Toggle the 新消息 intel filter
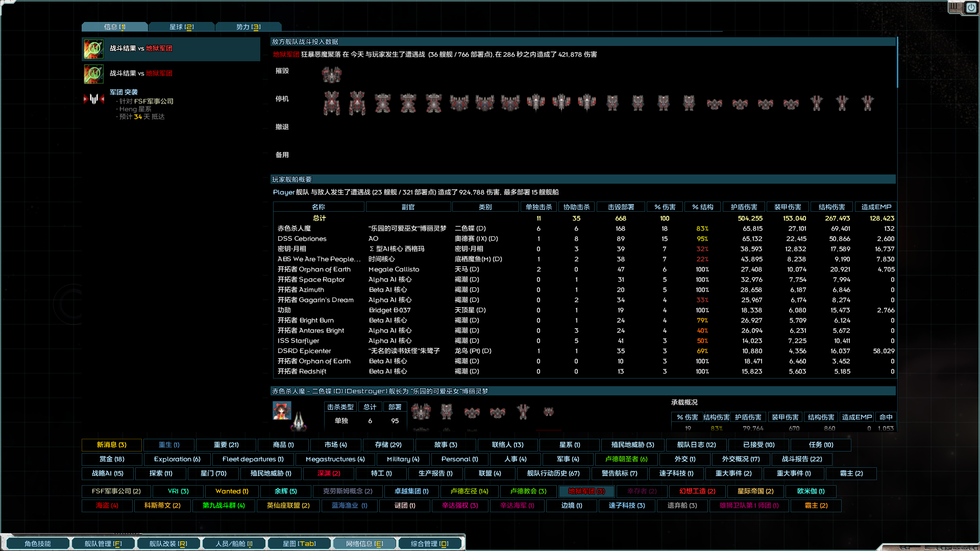Screen dimensions: 980x551 click(x=111, y=444)
